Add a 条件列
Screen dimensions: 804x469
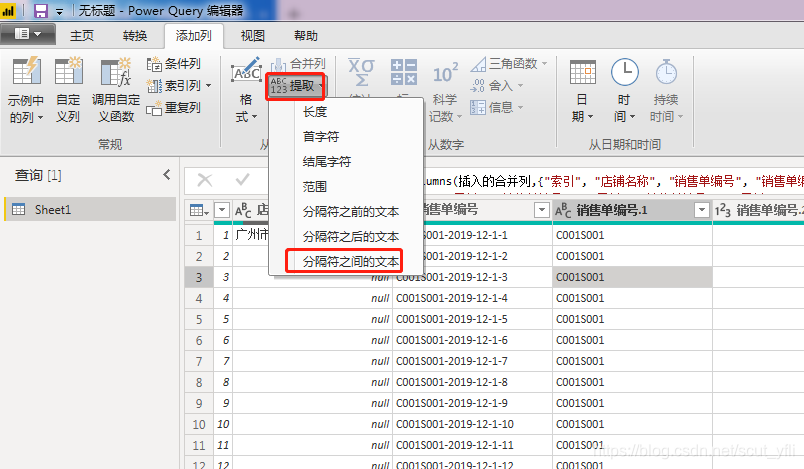click(x=173, y=64)
